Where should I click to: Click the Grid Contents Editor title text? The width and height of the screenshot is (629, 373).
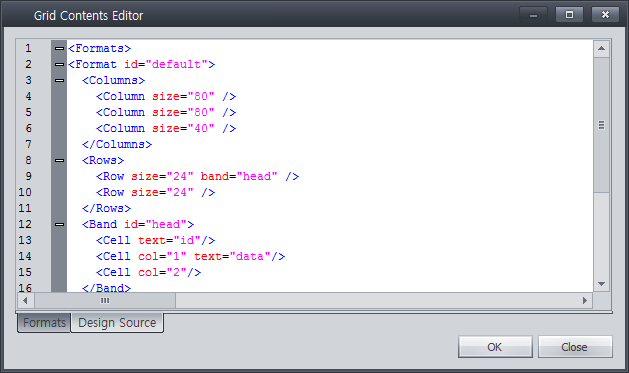(x=88, y=16)
